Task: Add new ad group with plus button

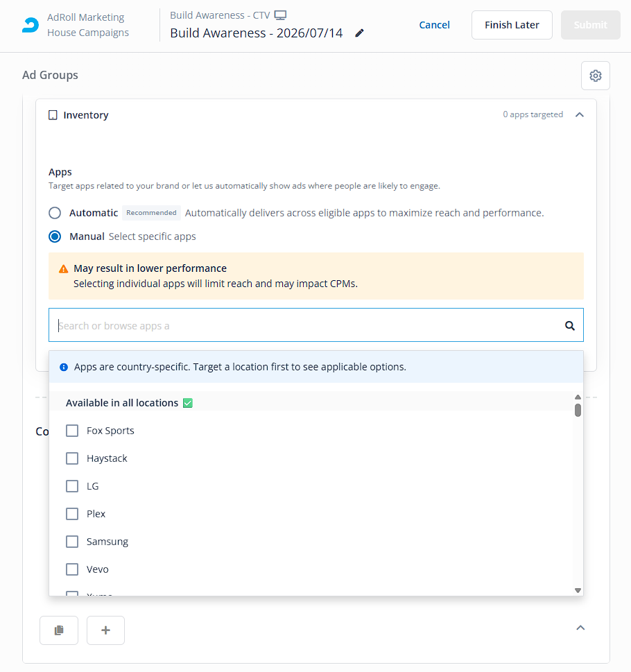Action: [106, 630]
